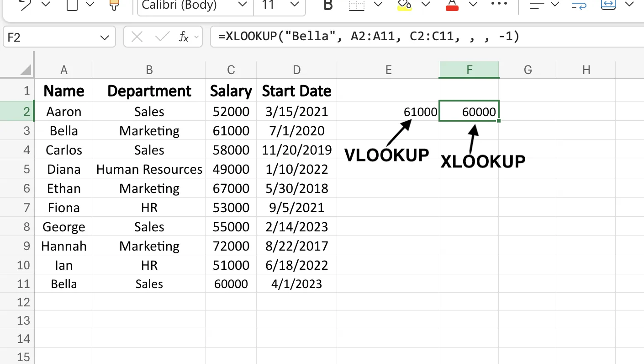Screen dimensions: 644x364
Task: Click the Salary header cell
Action: pos(231,91)
